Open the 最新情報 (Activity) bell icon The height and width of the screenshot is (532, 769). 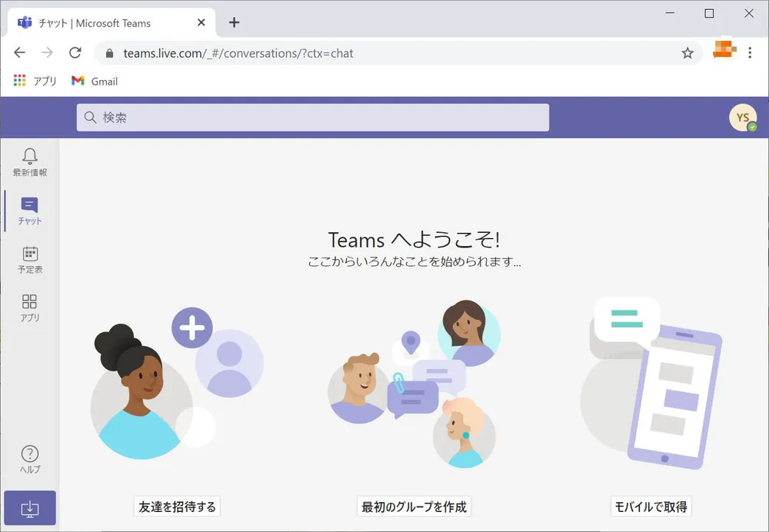(29, 161)
